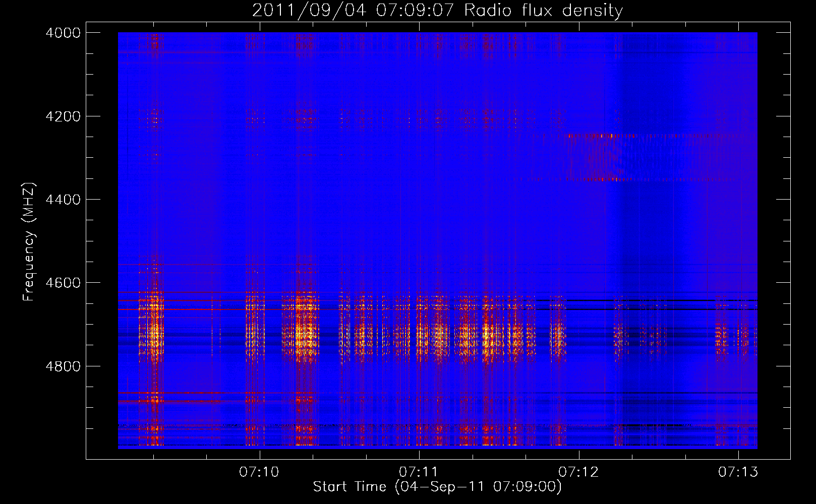Click the plot title "2011/09/04 07:09:07 Radio flux density"

pyautogui.click(x=438, y=10)
